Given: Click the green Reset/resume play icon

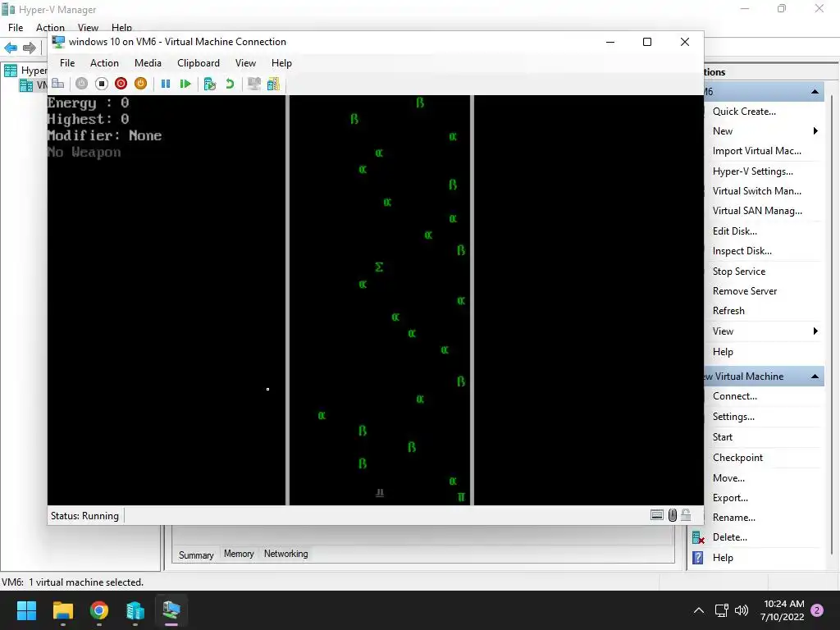Looking at the screenshot, I should tap(185, 84).
